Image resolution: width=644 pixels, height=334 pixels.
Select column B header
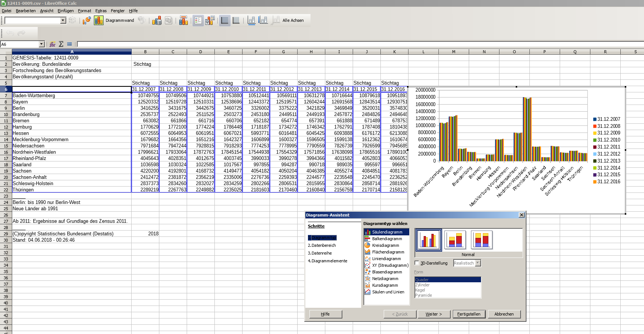[x=145, y=52]
